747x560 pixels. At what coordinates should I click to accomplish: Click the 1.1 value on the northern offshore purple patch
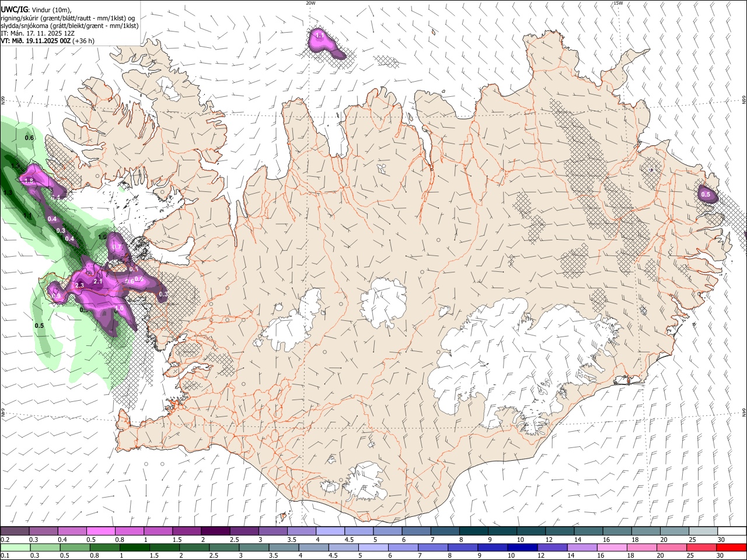(320, 36)
